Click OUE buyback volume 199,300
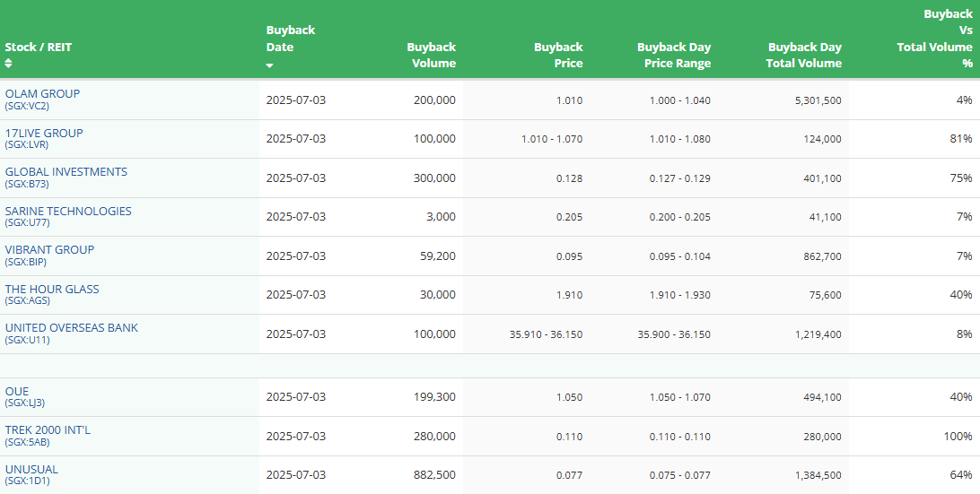The height and width of the screenshot is (494, 980). (x=434, y=397)
